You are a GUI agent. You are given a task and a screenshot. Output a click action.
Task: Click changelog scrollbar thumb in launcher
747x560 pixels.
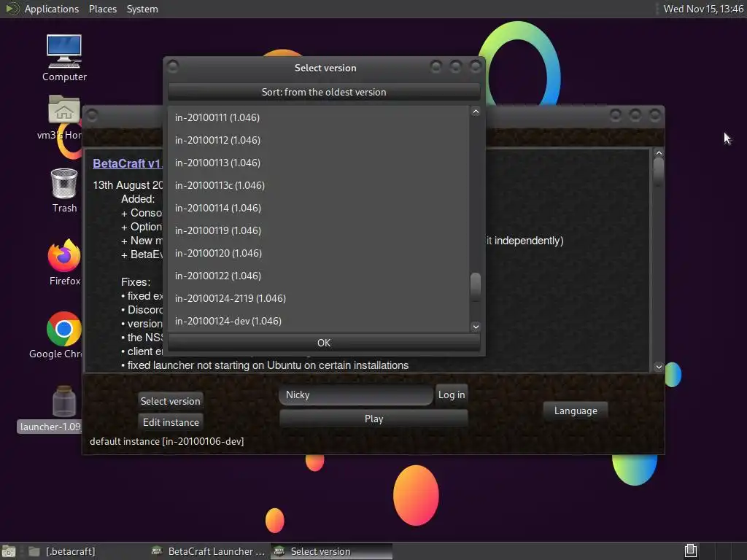click(x=659, y=172)
